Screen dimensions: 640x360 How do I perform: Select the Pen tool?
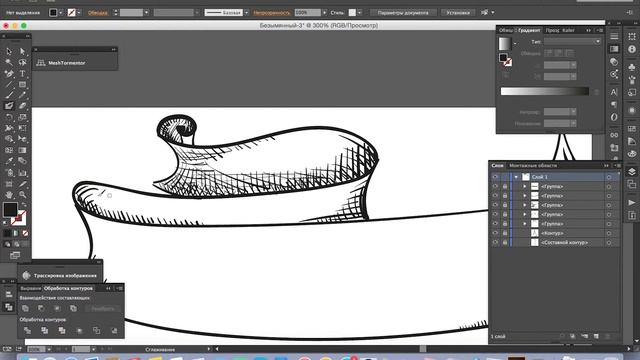pyautogui.click(x=9, y=73)
